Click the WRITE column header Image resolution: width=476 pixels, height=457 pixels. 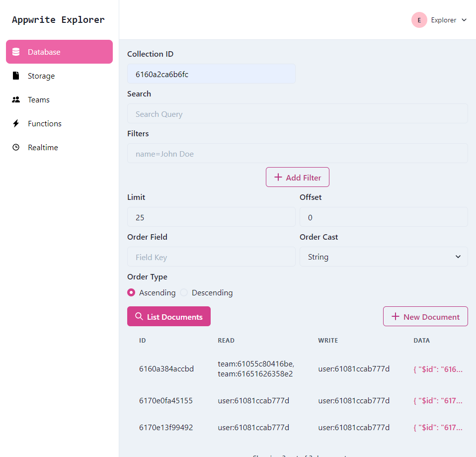click(x=328, y=340)
